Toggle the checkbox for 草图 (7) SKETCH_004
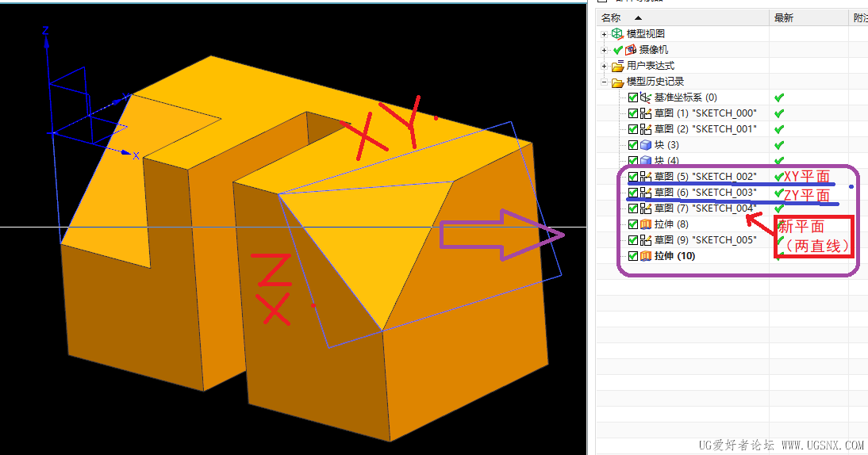 click(632, 208)
